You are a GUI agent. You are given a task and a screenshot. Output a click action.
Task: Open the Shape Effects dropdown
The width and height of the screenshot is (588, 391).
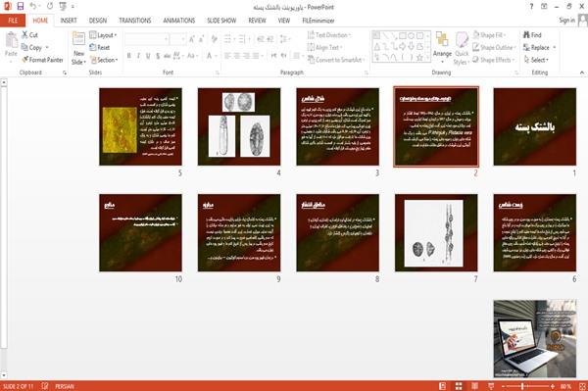pyautogui.click(x=494, y=60)
